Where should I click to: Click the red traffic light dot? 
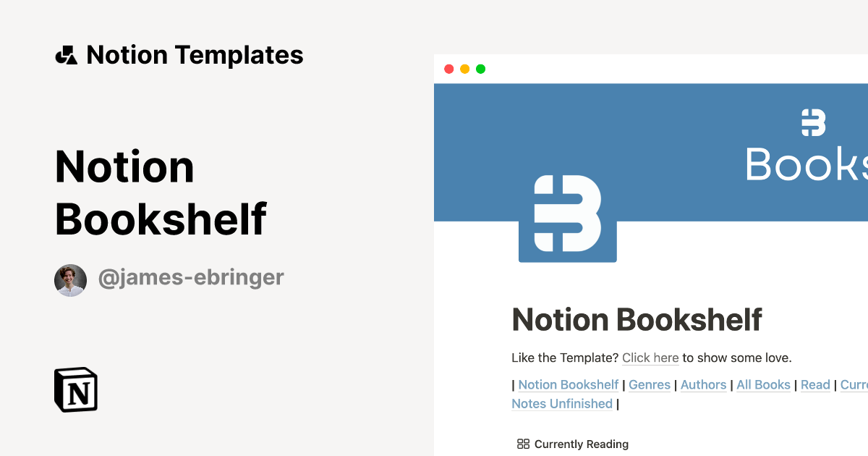pyautogui.click(x=449, y=69)
